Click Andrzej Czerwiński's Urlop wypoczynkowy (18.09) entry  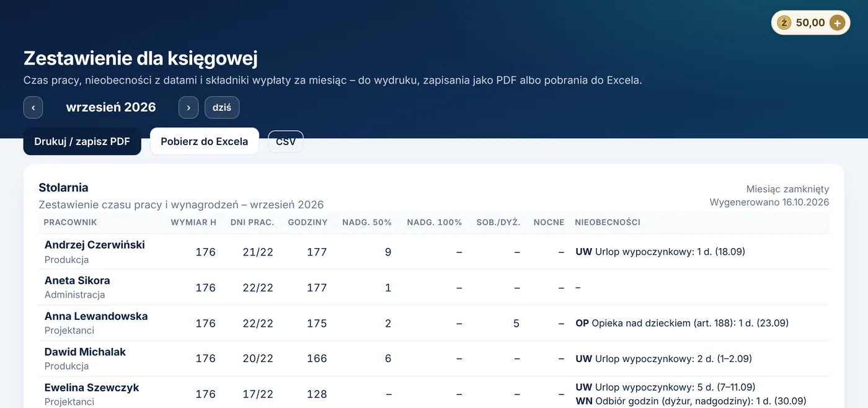pos(660,252)
